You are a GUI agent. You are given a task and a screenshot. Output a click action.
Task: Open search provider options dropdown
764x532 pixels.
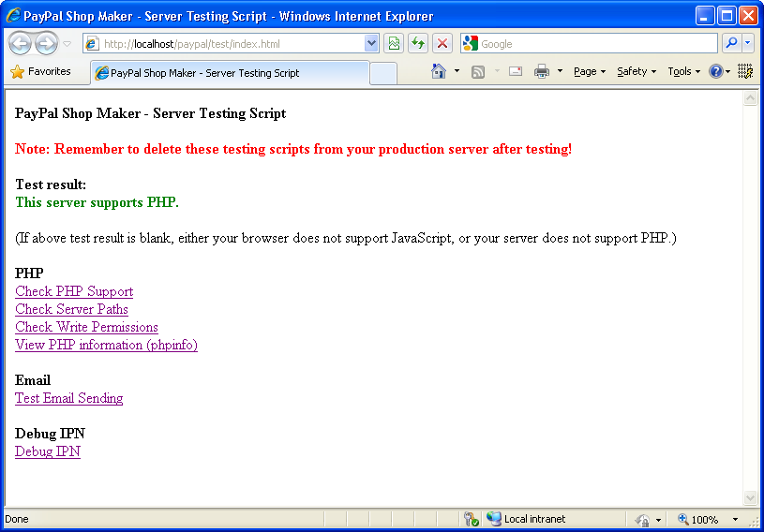coord(748,44)
